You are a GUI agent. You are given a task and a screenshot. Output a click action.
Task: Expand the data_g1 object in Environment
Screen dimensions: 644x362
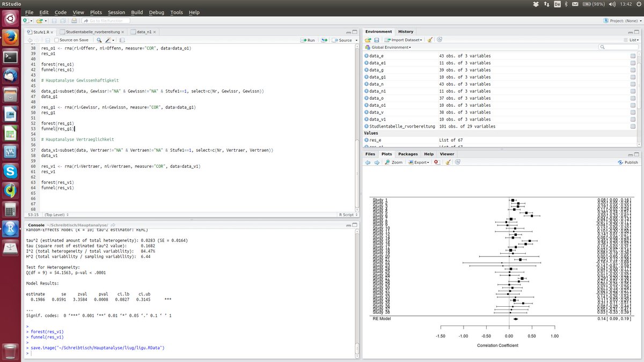pos(367,77)
